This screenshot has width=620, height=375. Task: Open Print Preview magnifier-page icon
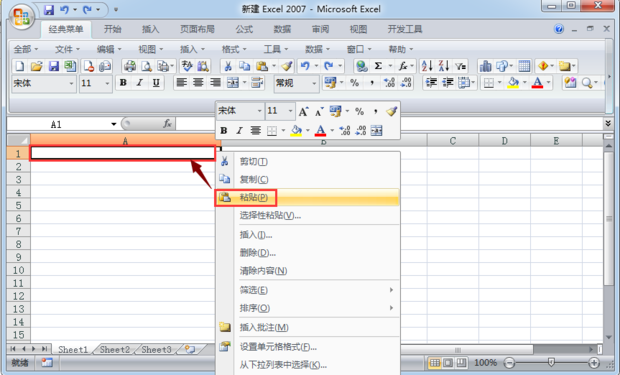point(147,66)
